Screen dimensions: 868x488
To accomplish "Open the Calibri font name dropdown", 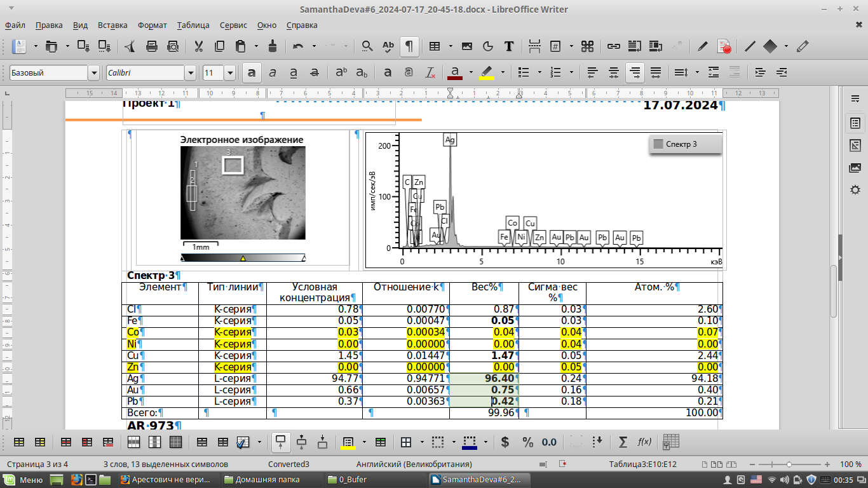I will (190, 73).
